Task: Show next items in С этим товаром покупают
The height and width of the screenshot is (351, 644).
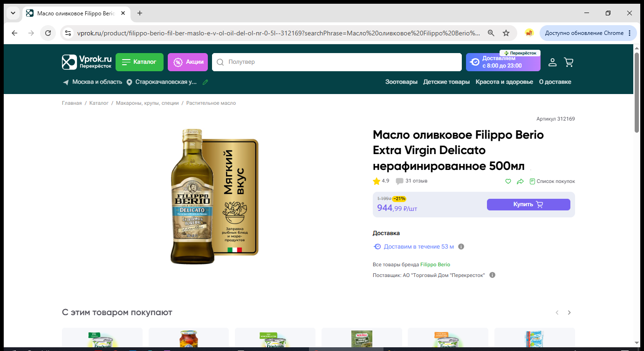Action: (569, 312)
